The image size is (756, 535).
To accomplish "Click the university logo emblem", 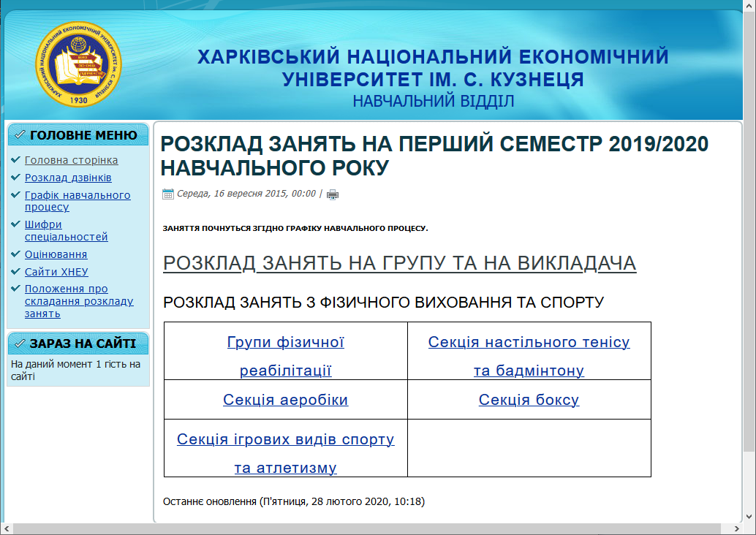I will pos(79,65).
